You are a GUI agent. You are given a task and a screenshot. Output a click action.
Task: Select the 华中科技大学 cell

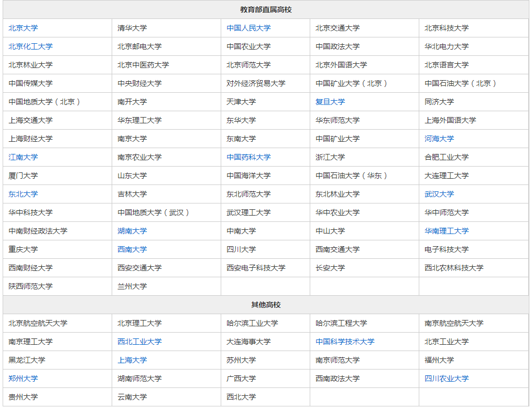(x=57, y=212)
